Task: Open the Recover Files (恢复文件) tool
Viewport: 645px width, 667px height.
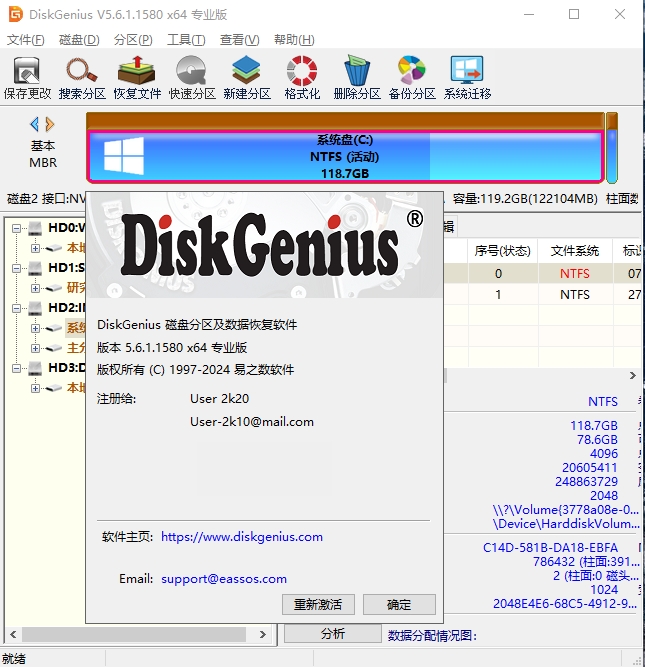Action: (137, 77)
